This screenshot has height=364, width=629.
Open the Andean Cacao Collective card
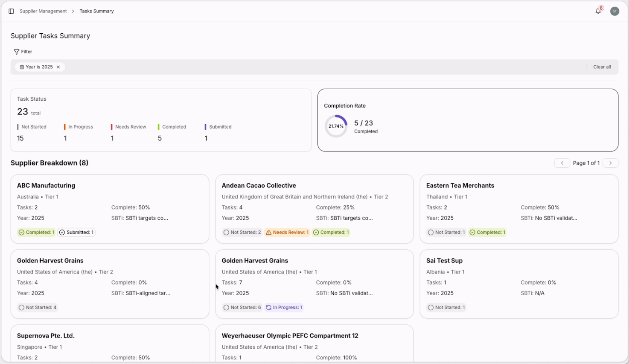pos(314,209)
